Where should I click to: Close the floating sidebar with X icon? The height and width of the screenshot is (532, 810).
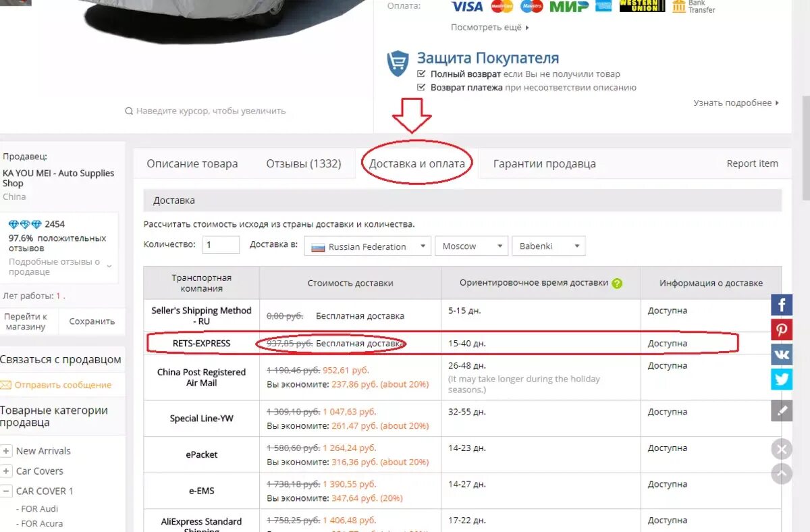782,449
